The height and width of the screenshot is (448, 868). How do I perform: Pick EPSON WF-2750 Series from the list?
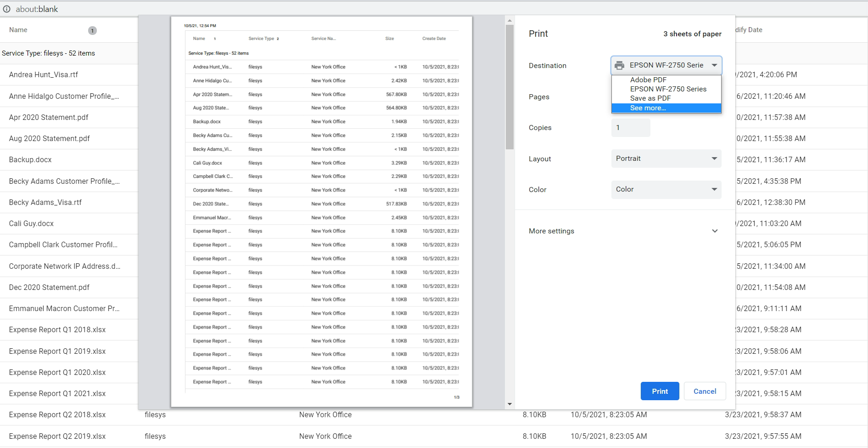coord(668,89)
